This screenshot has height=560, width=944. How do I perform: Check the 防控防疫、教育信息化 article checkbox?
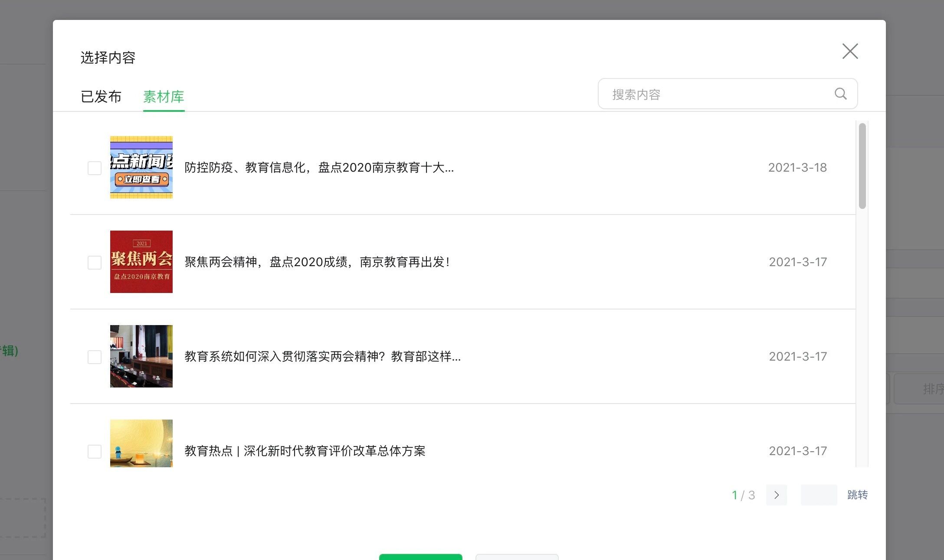click(x=95, y=168)
